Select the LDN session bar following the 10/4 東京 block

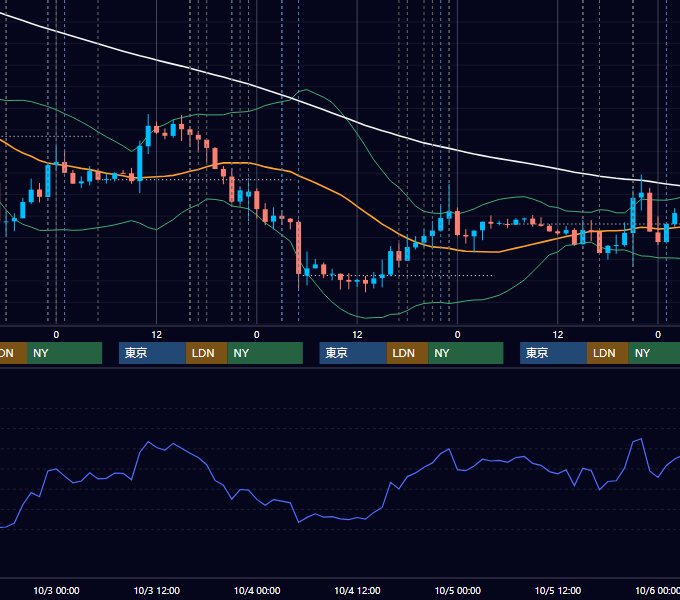(x=407, y=353)
